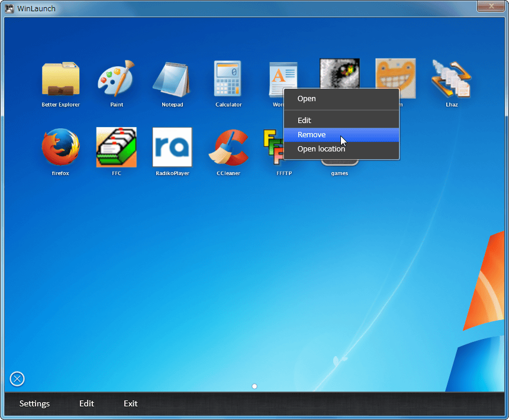Click the WinLaunch title bar icon
Image resolution: width=509 pixels, height=420 pixels.
pyautogui.click(x=9, y=8)
